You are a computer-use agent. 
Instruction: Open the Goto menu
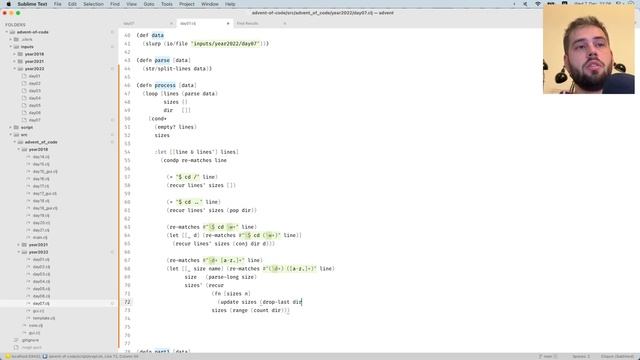pos(149,4)
